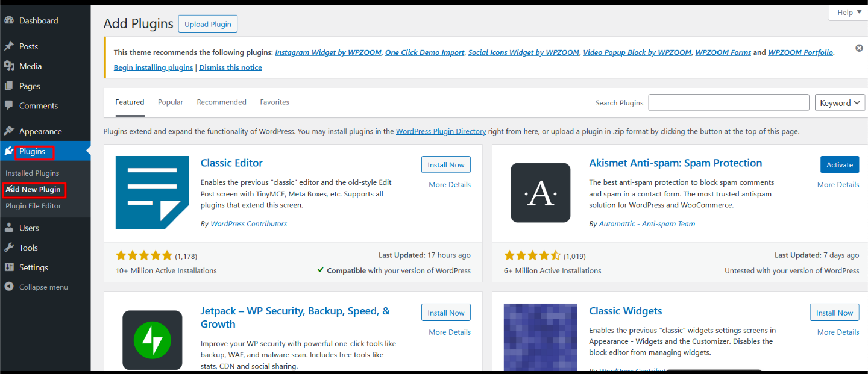Click the Tools wrench icon
The image size is (868, 374).
9,248
